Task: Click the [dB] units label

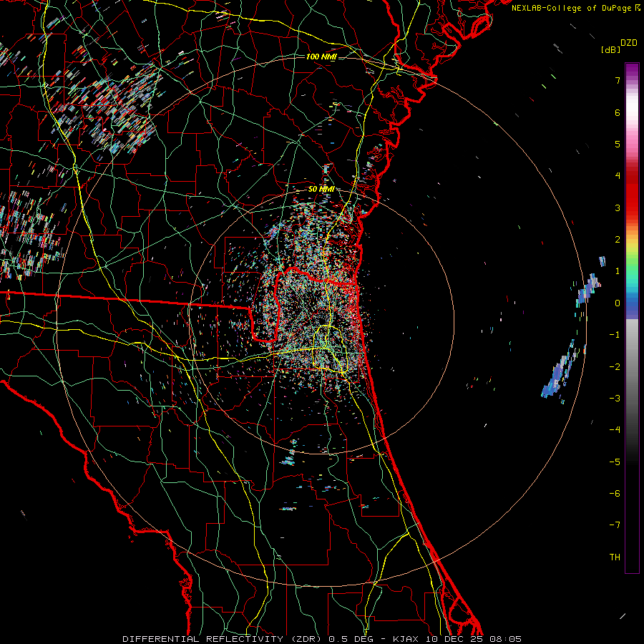Action: click(611, 49)
